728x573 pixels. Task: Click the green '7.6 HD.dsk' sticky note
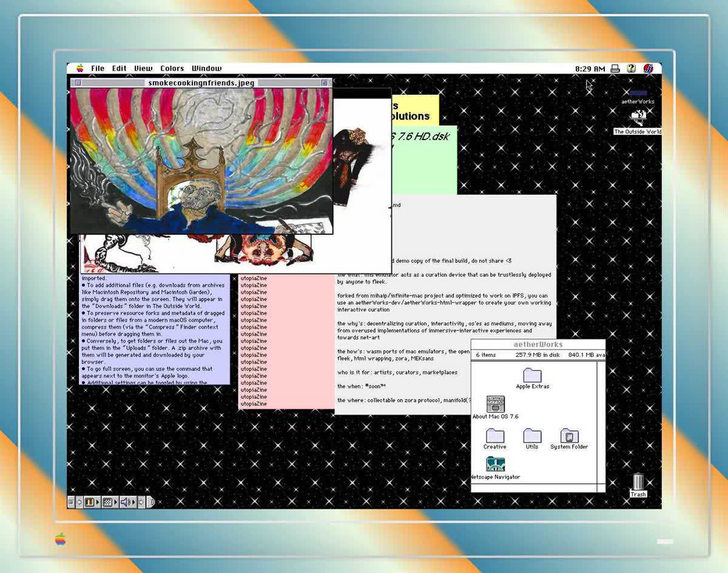[424, 160]
